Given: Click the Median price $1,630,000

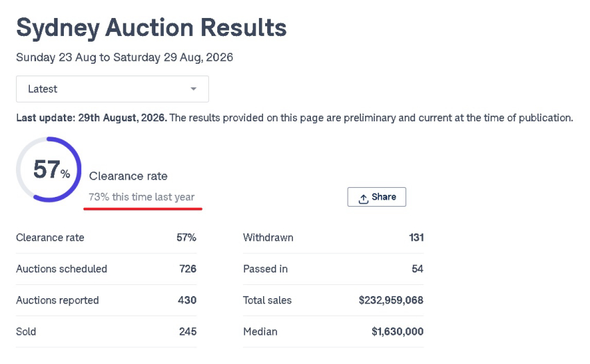Looking at the screenshot, I should (397, 331).
